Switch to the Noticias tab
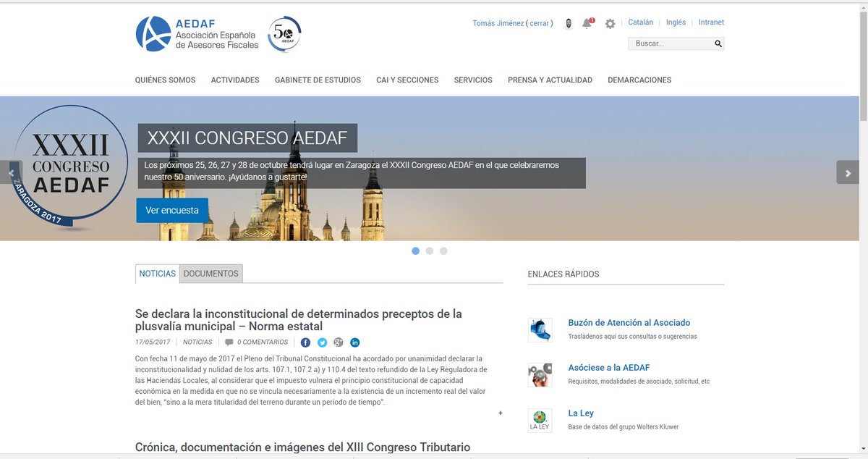The width and height of the screenshot is (868, 459). [157, 274]
